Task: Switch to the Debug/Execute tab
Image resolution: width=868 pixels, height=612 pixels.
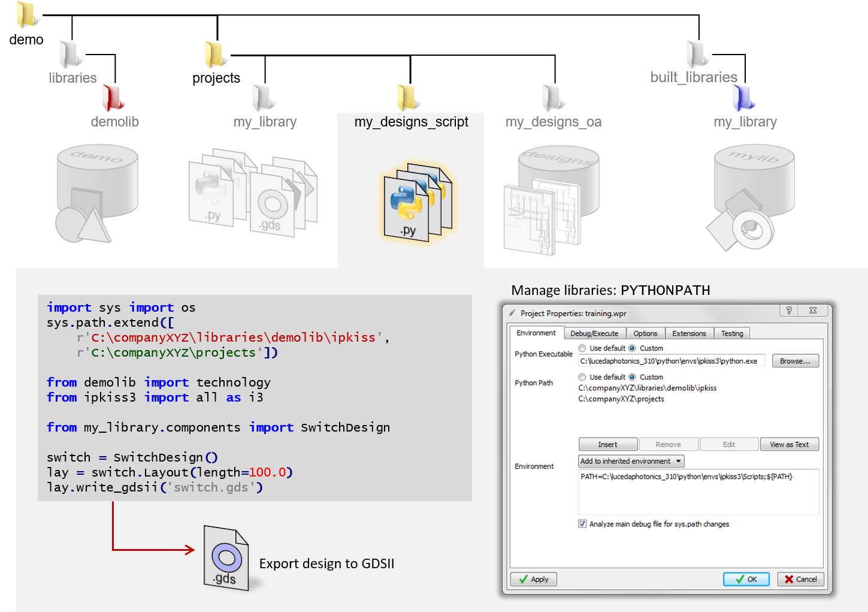Action: (594, 333)
